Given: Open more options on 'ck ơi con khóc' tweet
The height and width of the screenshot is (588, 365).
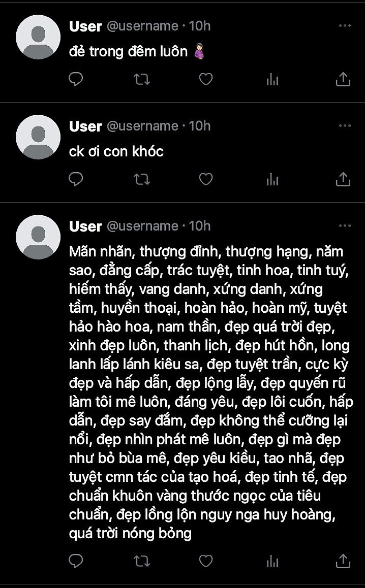Looking at the screenshot, I should (345, 126).
